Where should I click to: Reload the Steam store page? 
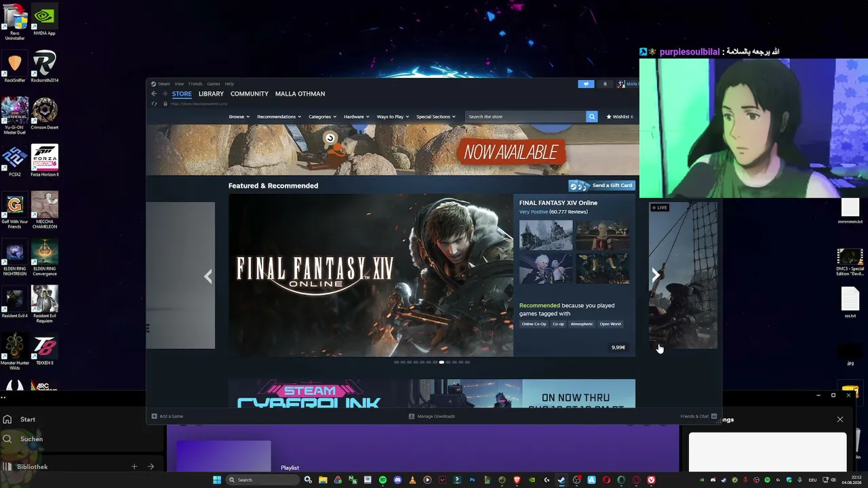pos(155,104)
